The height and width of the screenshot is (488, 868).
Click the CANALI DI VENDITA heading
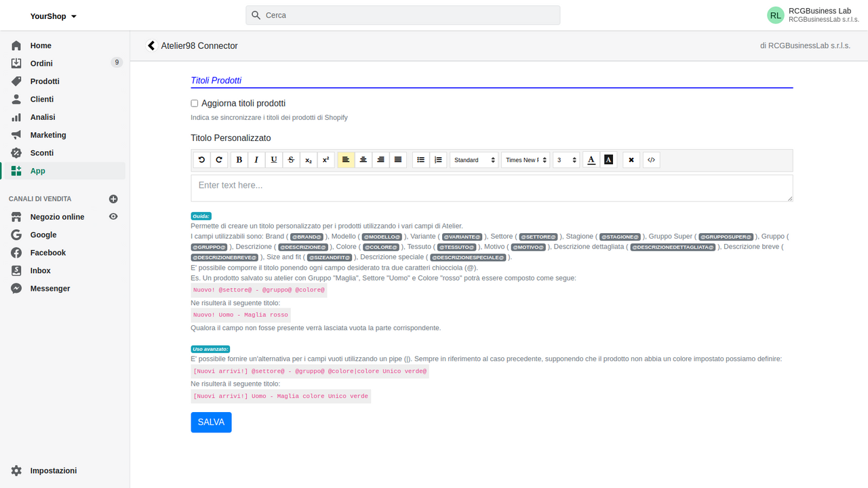coord(40,199)
